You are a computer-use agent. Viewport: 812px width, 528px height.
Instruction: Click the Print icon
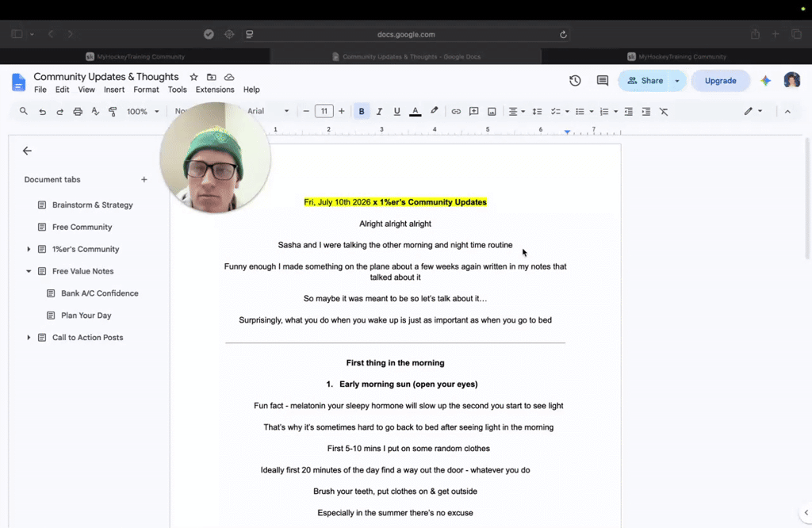[78, 111]
